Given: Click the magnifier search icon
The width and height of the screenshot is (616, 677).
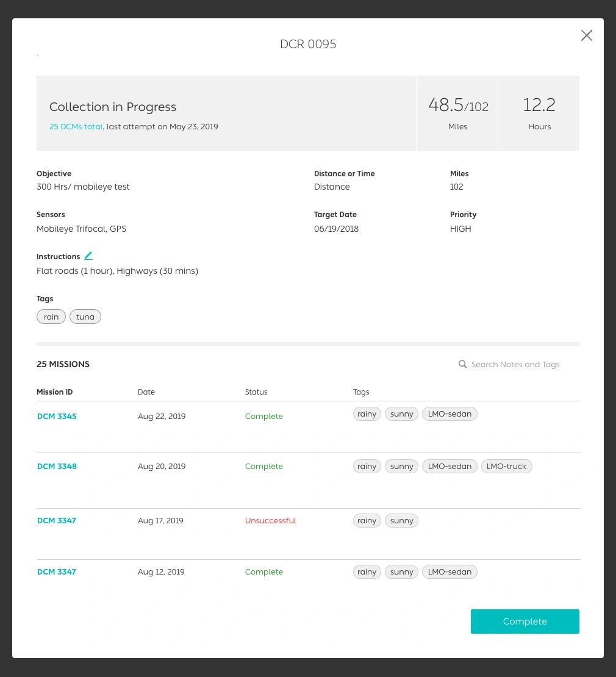Looking at the screenshot, I should (x=463, y=364).
